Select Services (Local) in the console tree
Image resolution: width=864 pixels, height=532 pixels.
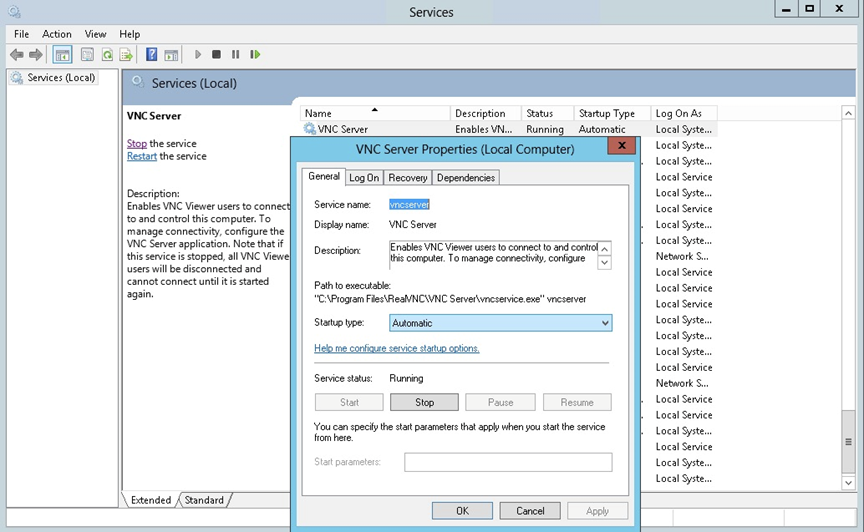point(61,78)
